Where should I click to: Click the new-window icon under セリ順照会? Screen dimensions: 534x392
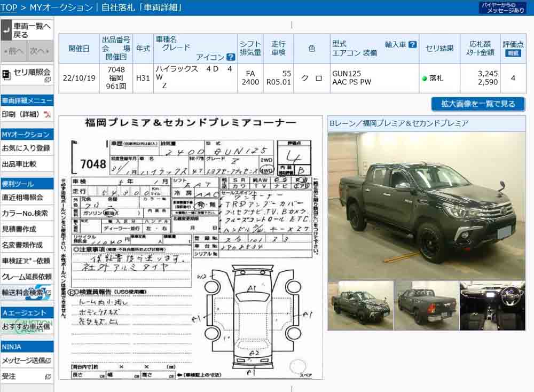tap(48, 80)
